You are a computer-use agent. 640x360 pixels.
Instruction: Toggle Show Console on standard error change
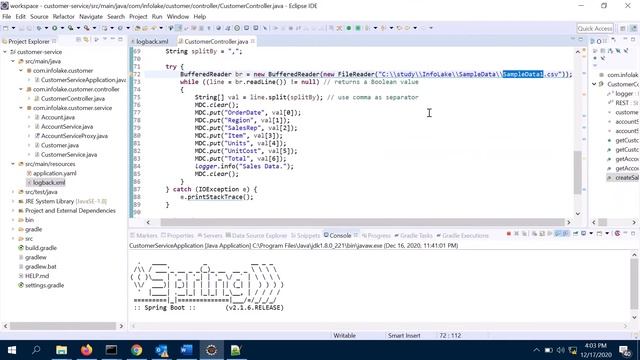(566, 234)
